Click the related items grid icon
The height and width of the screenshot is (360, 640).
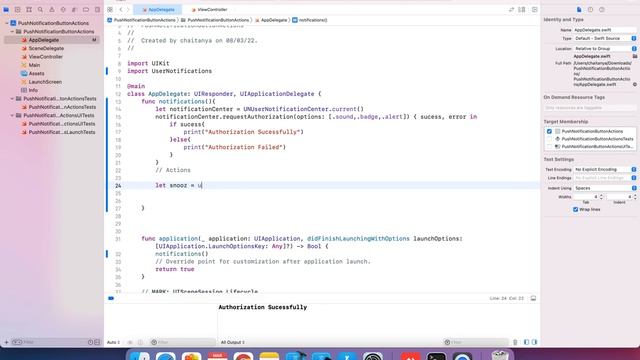[110, 9]
